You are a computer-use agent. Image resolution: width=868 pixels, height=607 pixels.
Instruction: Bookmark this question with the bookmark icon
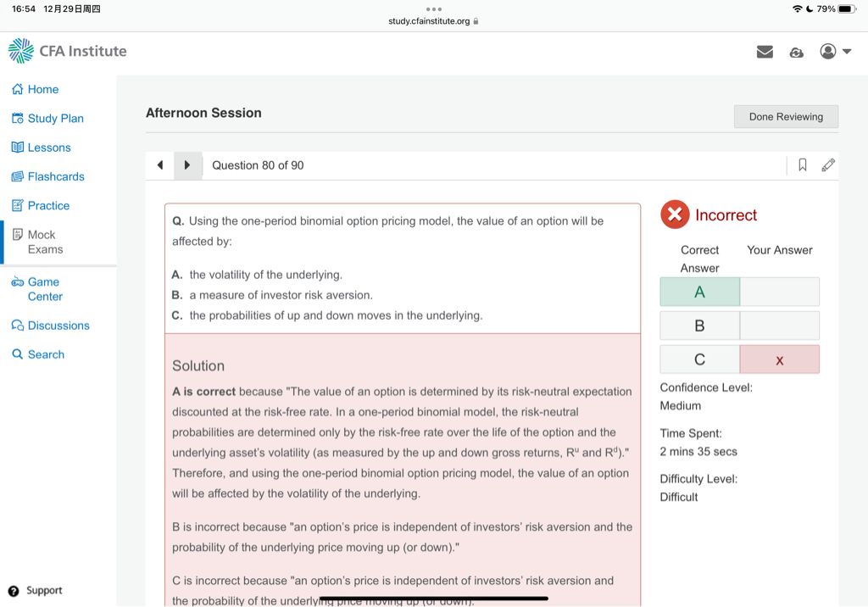pyautogui.click(x=802, y=165)
